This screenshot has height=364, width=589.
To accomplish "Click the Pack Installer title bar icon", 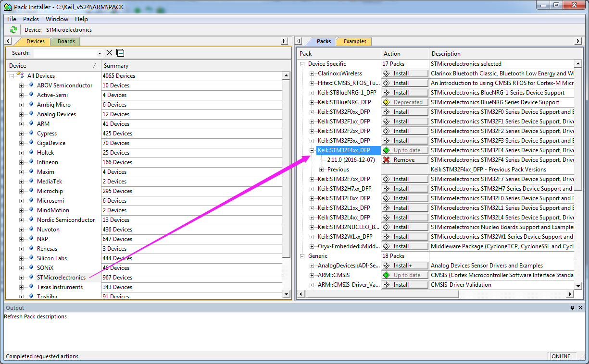I will [7, 7].
